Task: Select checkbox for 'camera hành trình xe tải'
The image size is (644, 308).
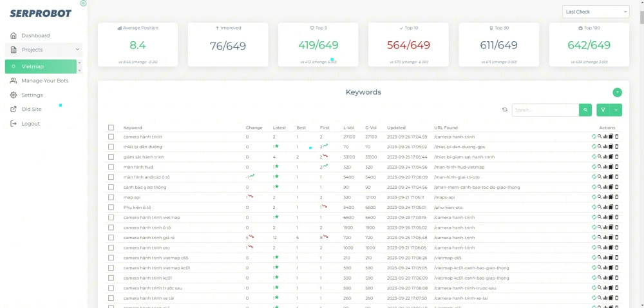Action: click(111, 298)
